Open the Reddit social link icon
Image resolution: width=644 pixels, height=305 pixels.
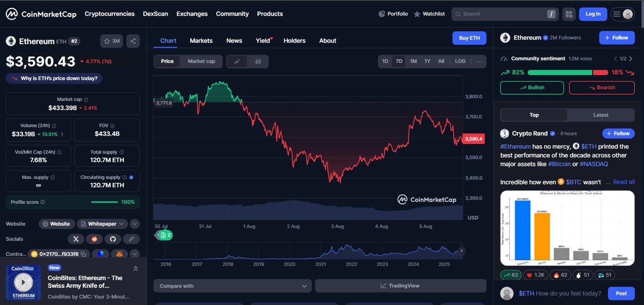point(94,239)
